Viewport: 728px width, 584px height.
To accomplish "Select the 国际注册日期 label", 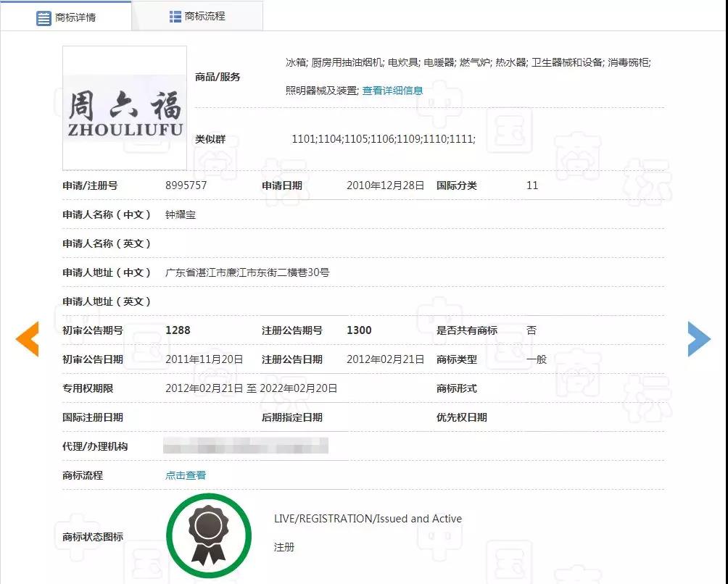I will pos(93,417).
